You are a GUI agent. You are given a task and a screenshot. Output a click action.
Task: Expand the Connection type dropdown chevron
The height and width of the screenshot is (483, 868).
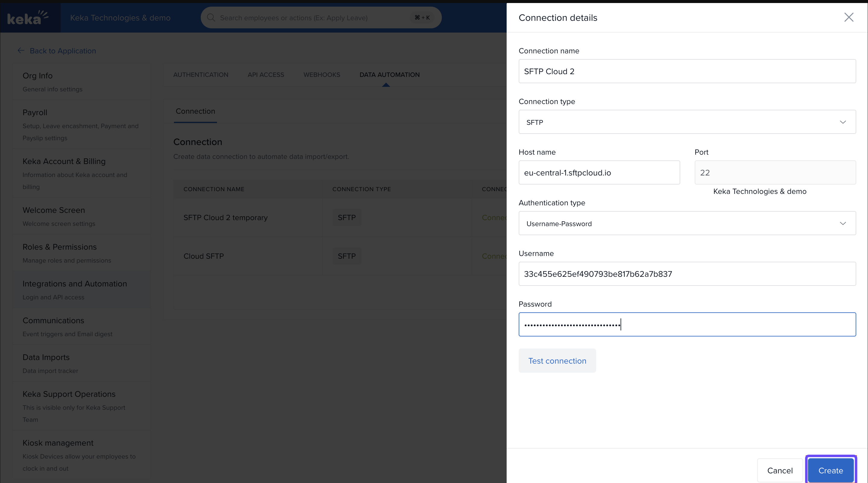tap(843, 122)
